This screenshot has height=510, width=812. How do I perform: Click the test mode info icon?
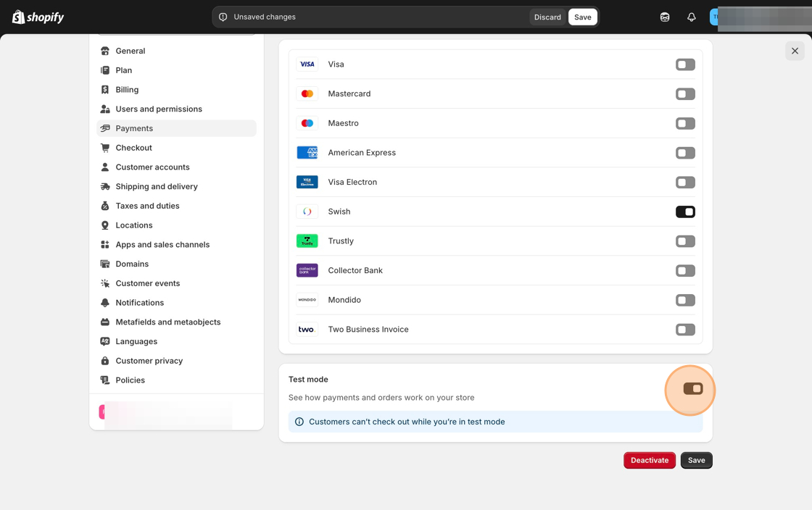[299, 422]
